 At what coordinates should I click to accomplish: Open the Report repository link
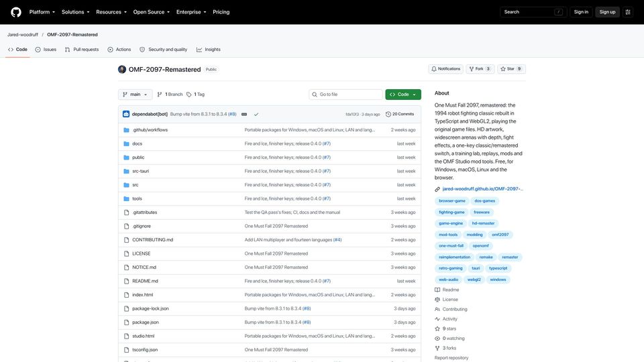pyautogui.click(x=451, y=358)
